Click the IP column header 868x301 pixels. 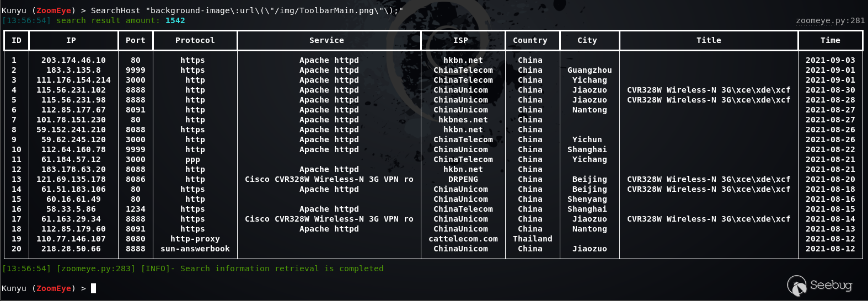[x=71, y=40]
